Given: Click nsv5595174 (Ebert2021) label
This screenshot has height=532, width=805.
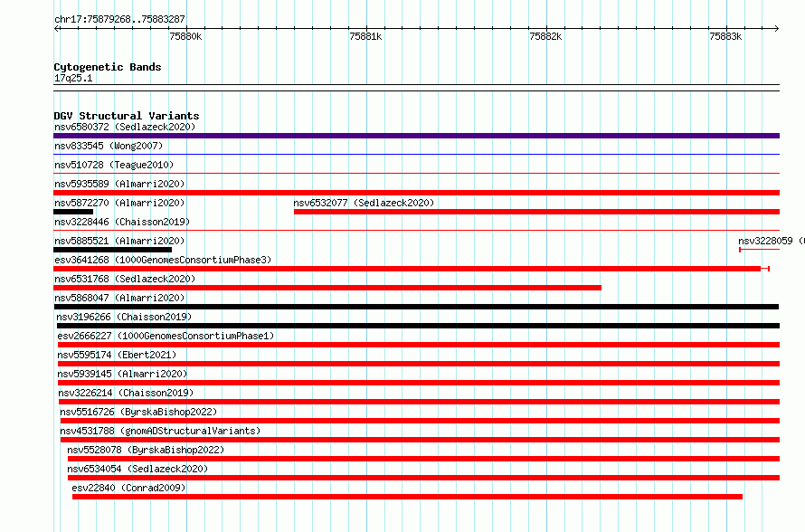Looking at the screenshot, I should (x=117, y=355).
